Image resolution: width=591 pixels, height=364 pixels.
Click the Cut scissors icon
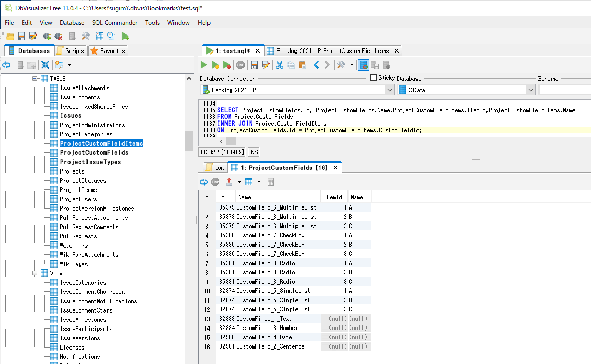pos(280,65)
